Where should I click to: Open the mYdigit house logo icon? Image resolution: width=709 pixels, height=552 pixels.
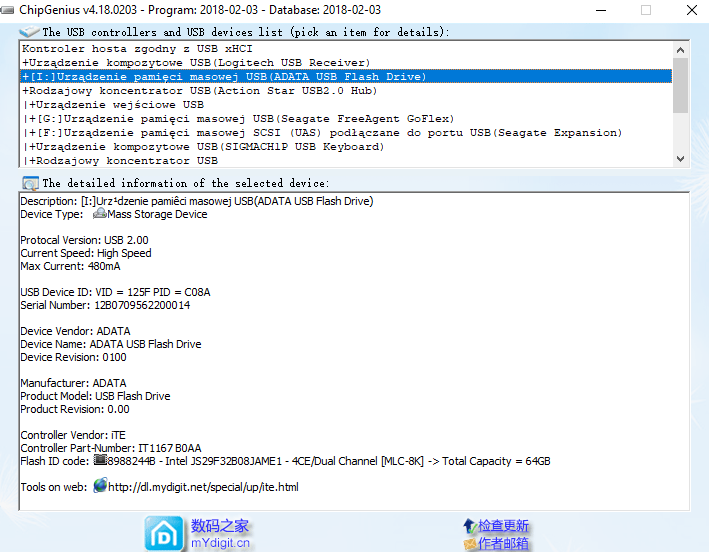(164, 534)
